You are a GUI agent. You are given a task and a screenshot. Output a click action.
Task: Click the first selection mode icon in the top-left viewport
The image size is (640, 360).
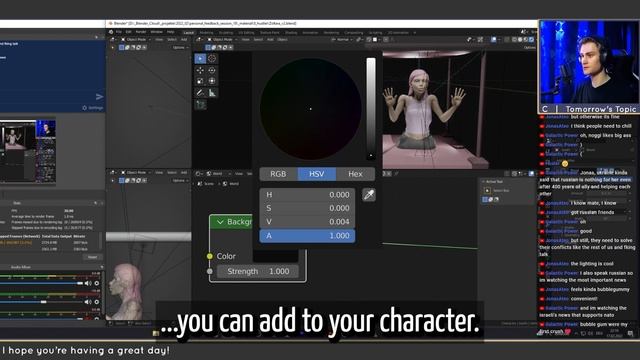122,47
